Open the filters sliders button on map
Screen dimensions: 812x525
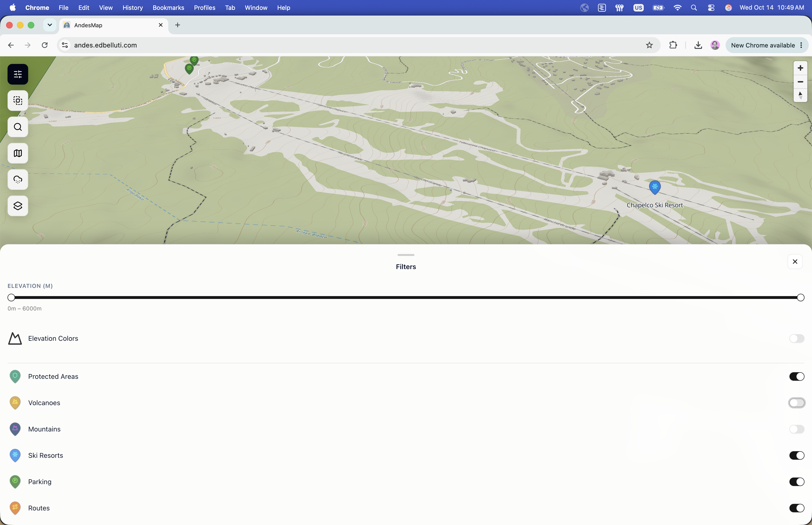[x=18, y=74]
